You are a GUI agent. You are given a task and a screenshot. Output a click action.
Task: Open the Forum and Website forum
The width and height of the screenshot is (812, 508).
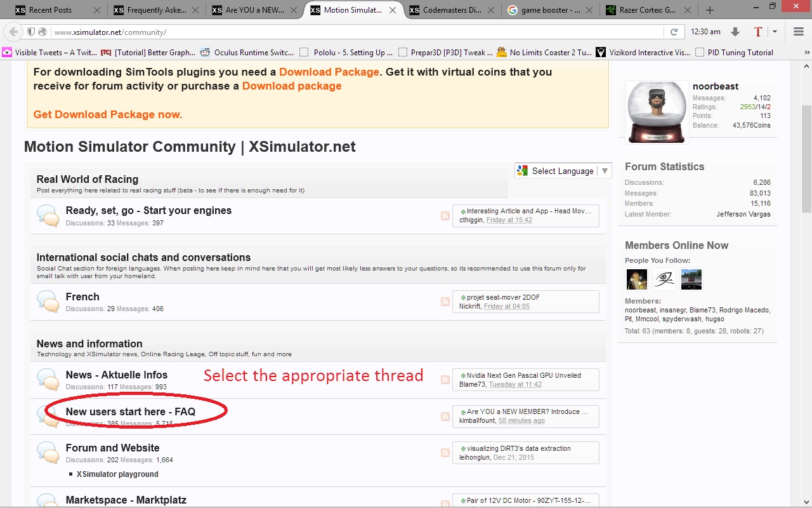[x=113, y=448]
